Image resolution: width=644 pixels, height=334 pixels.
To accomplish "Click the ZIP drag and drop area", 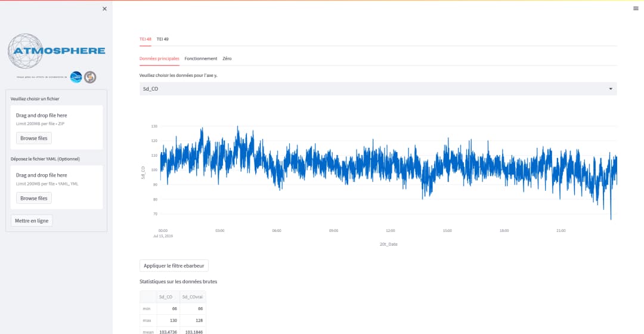I will [x=57, y=128].
